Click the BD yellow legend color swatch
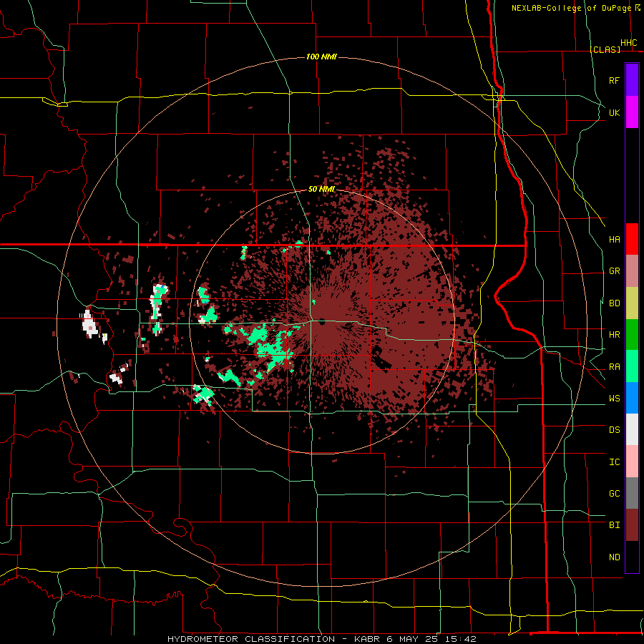Image resolution: width=644 pixels, height=644 pixels. pyautogui.click(x=632, y=303)
